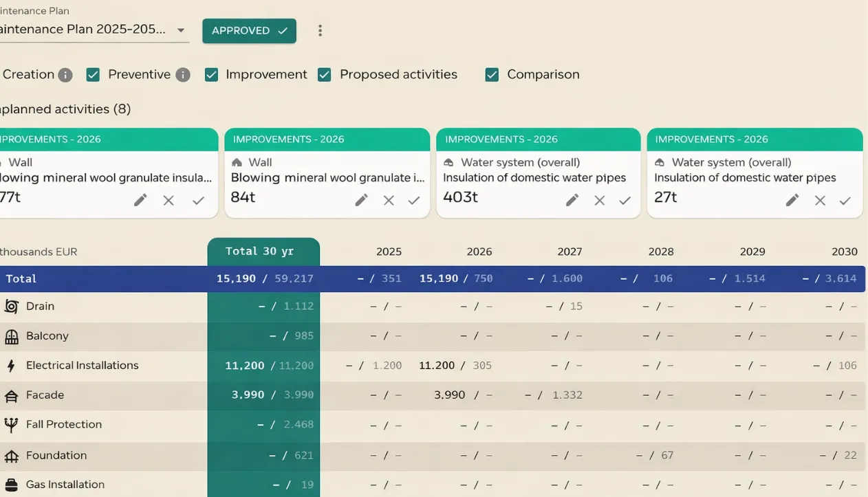Click the water system icon on 27t card
This screenshot has height=497, width=868.
(660, 162)
